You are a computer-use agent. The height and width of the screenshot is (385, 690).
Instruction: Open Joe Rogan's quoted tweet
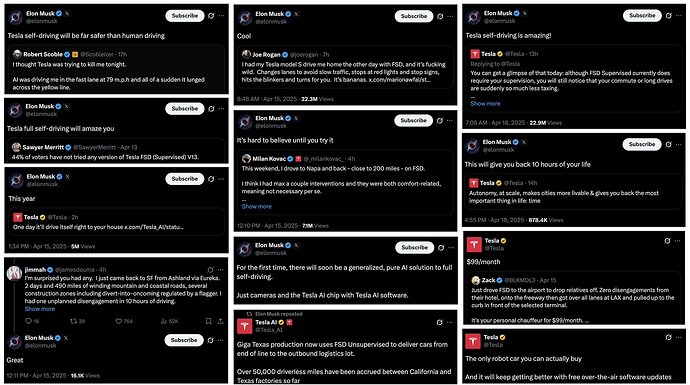(345, 67)
